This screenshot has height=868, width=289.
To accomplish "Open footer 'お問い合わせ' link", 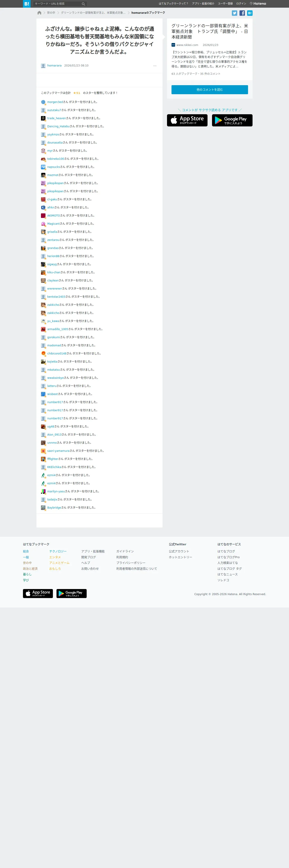I will [x=90, y=569].
